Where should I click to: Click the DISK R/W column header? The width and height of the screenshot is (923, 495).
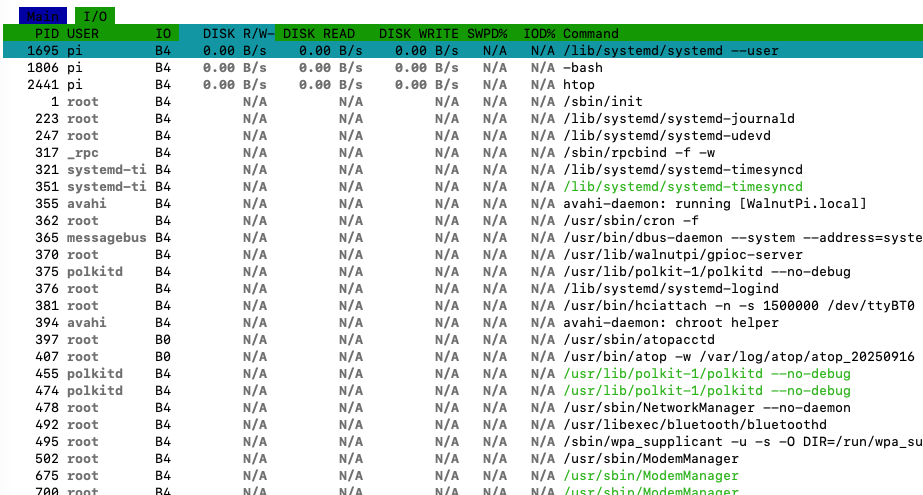click(238, 34)
